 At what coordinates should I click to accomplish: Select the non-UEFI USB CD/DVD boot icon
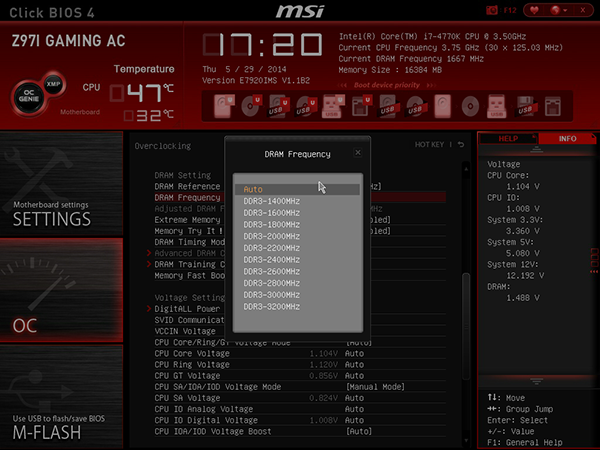click(x=416, y=106)
